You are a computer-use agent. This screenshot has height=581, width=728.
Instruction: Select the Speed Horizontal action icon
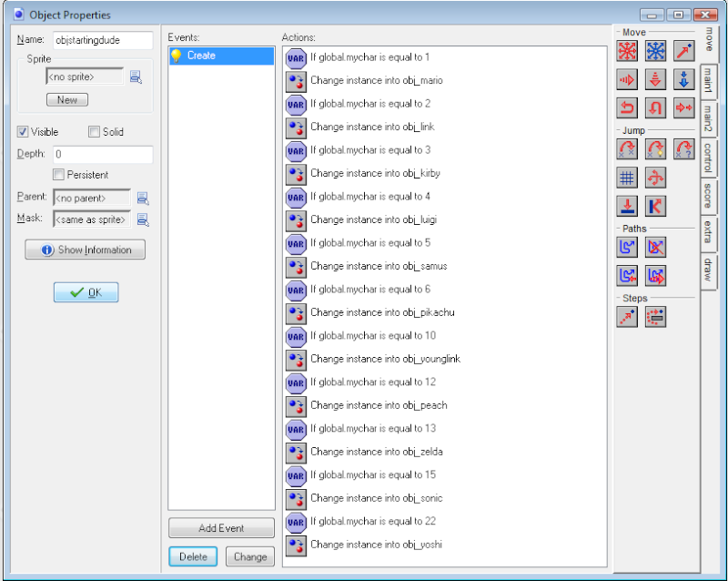click(627, 80)
